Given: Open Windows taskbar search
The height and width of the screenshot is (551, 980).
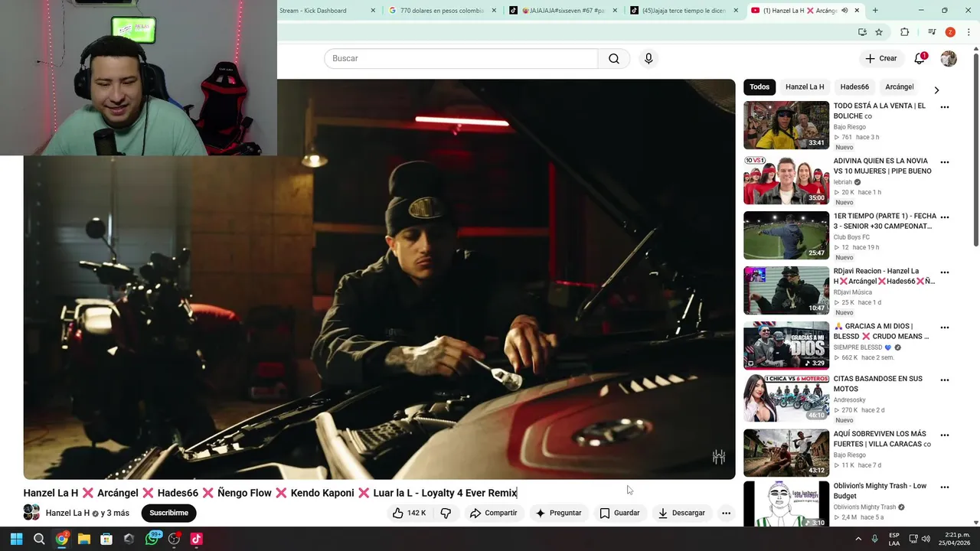Looking at the screenshot, I should [39, 539].
